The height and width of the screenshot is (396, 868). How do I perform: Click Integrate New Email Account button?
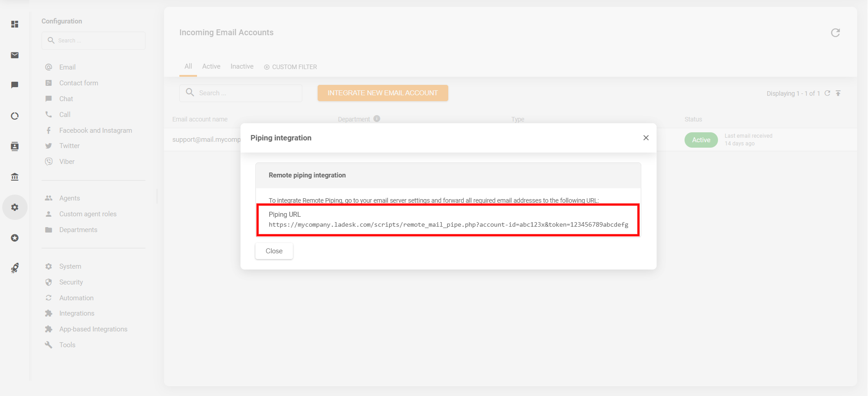coord(382,93)
